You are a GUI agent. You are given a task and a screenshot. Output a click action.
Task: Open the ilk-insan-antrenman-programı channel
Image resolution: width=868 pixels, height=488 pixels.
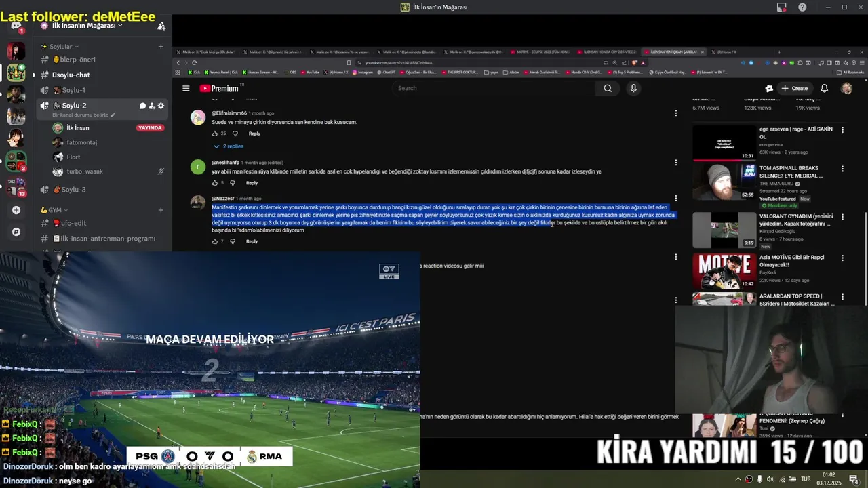(x=102, y=239)
